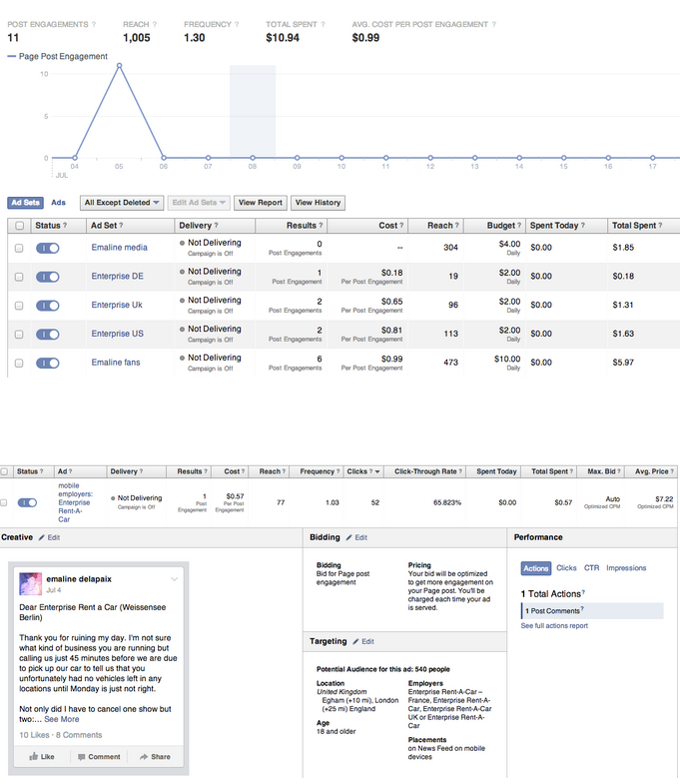The height and width of the screenshot is (784, 680).
Task: Open emaline delapaix profile picture
Action: tap(31, 584)
